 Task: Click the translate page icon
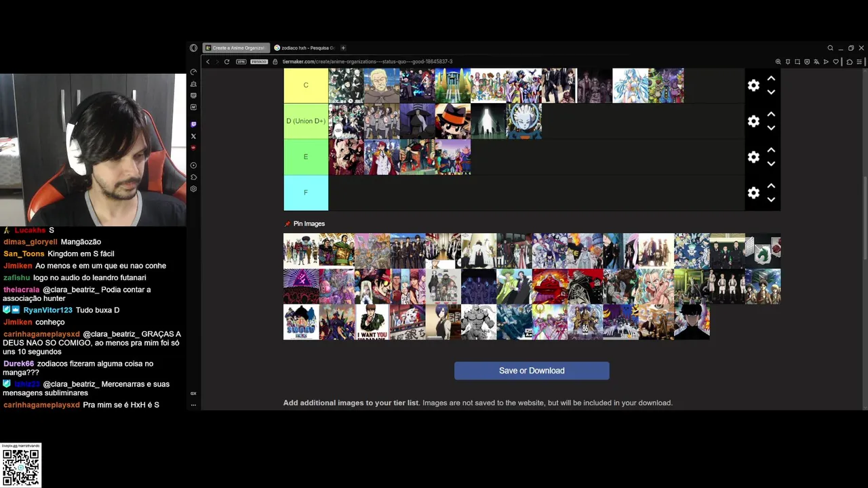(x=816, y=62)
